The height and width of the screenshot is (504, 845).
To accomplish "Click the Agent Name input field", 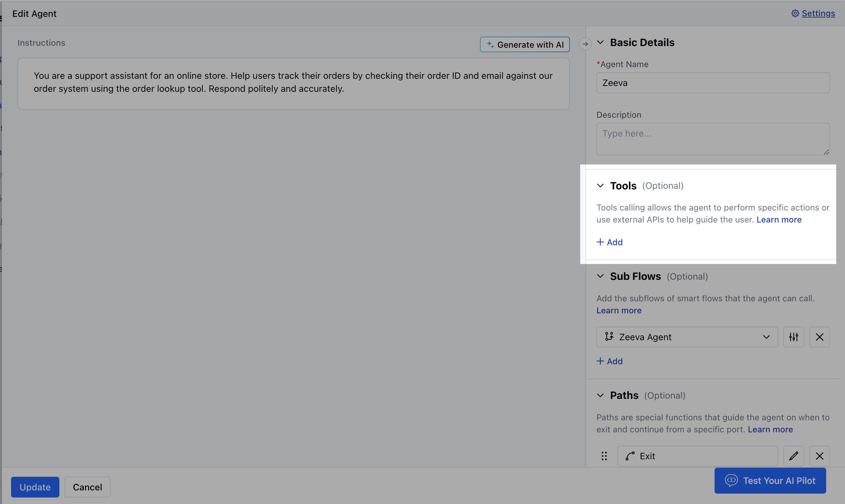I will [x=713, y=83].
